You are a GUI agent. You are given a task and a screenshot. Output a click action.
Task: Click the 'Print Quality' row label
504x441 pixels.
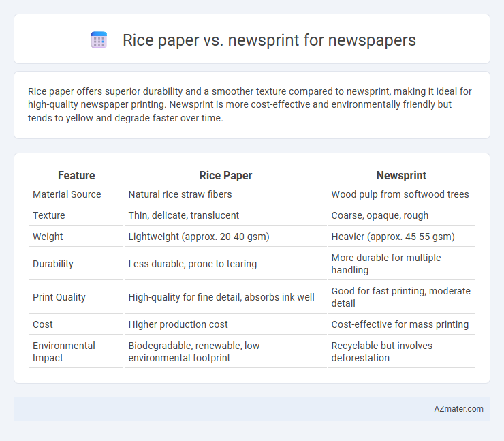click(x=59, y=297)
